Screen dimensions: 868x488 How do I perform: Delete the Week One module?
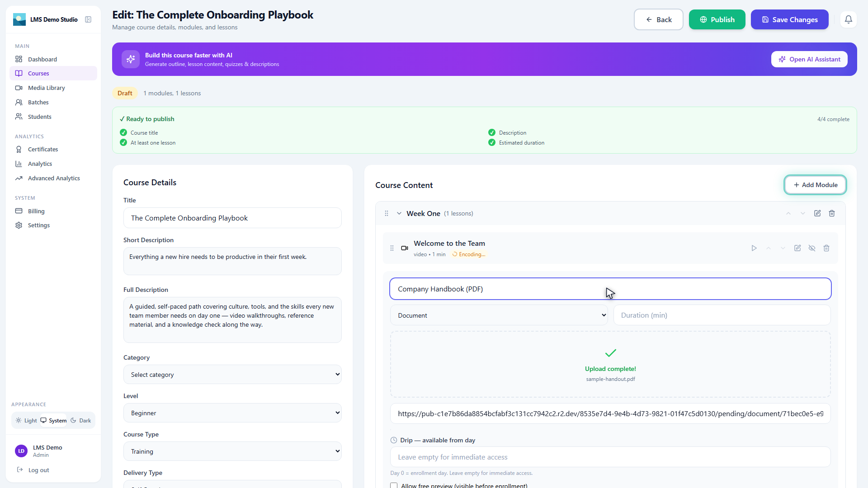click(x=832, y=213)
